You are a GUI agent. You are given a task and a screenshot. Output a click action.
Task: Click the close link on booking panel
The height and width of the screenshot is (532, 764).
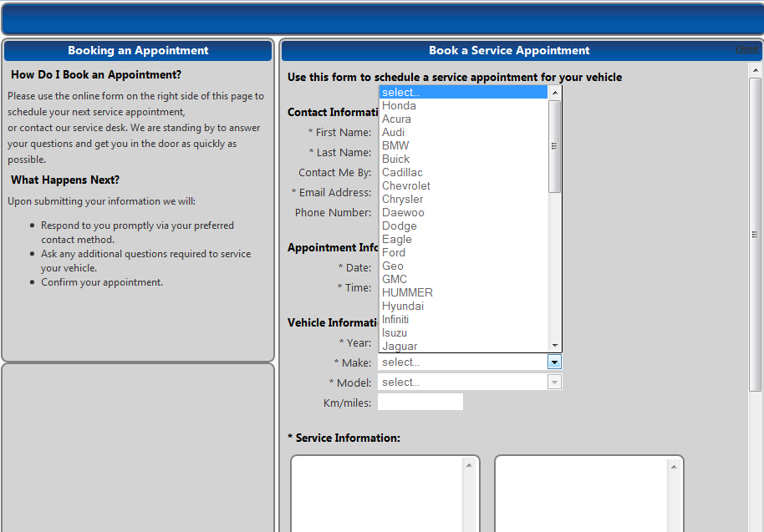pyautogui.click(x=746, y=49)
